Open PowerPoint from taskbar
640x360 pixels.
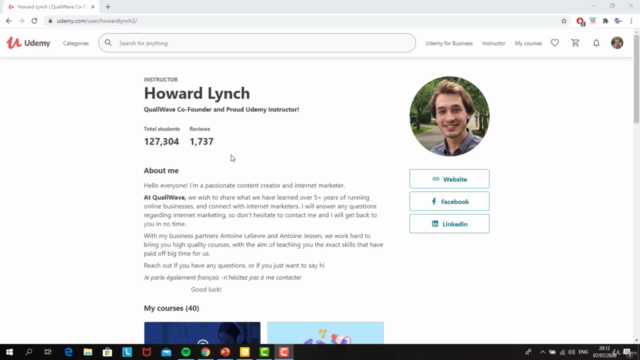click(x=225, y=352)
